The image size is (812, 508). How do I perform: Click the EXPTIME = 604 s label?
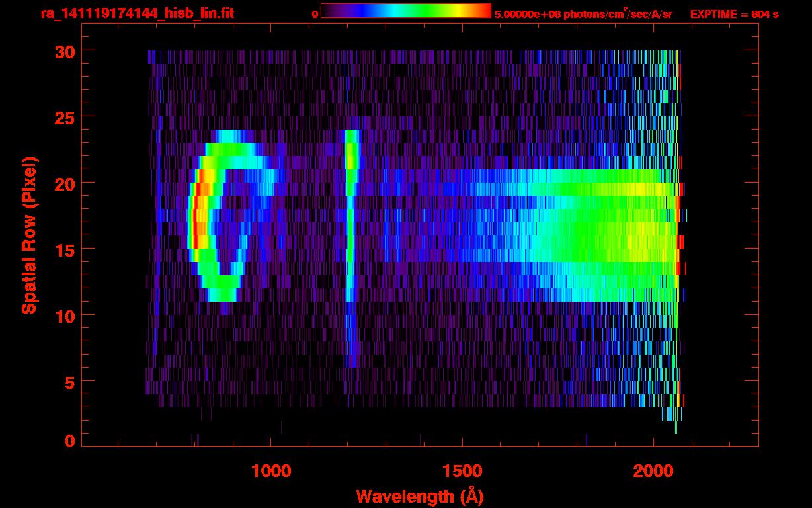click(x=734, y=14)
